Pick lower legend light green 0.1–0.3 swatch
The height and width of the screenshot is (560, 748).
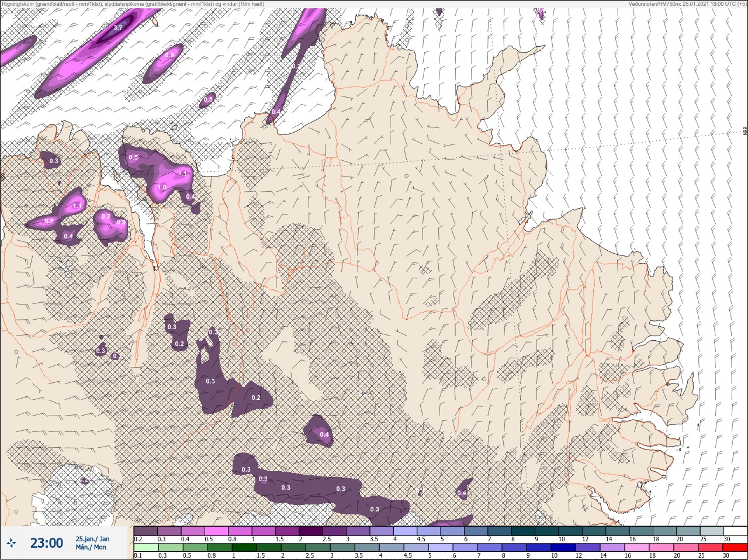[146, 548]
